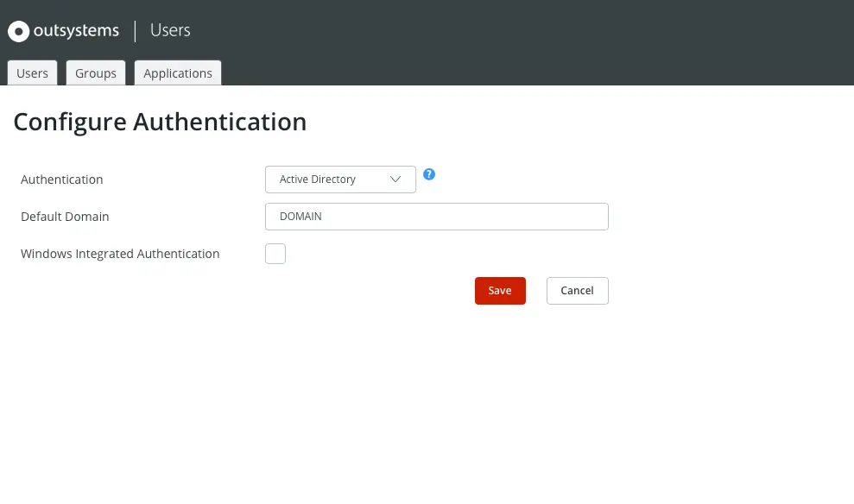Screen dimensions: 854x504
Task: Click the Authentication field label
Action: 61,180
